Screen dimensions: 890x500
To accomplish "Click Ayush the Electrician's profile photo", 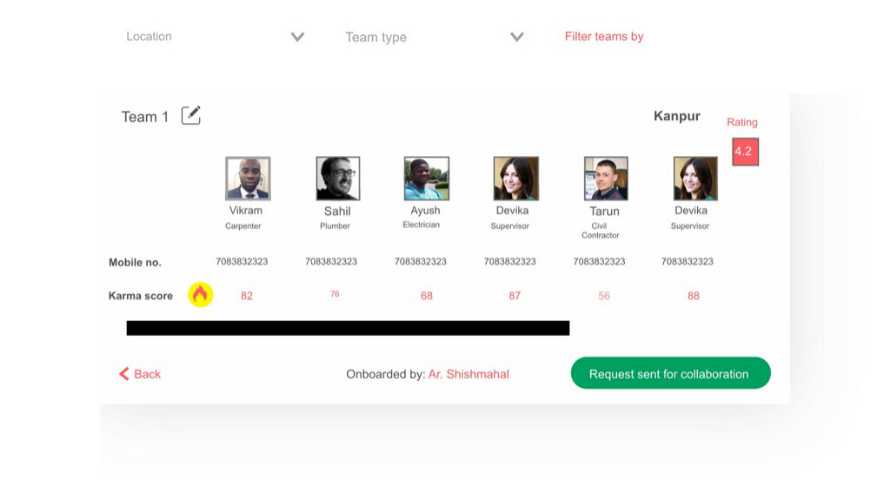I will [x=426, y=179].
